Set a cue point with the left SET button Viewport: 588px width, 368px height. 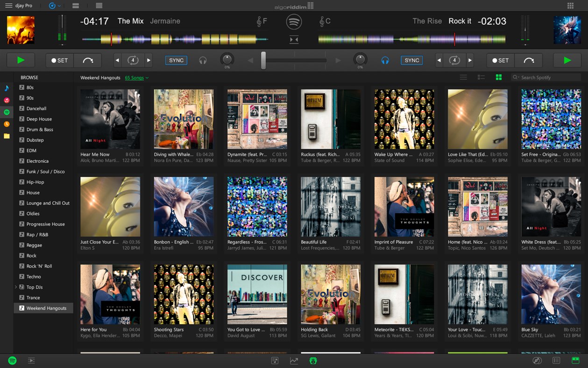(59, 60)
